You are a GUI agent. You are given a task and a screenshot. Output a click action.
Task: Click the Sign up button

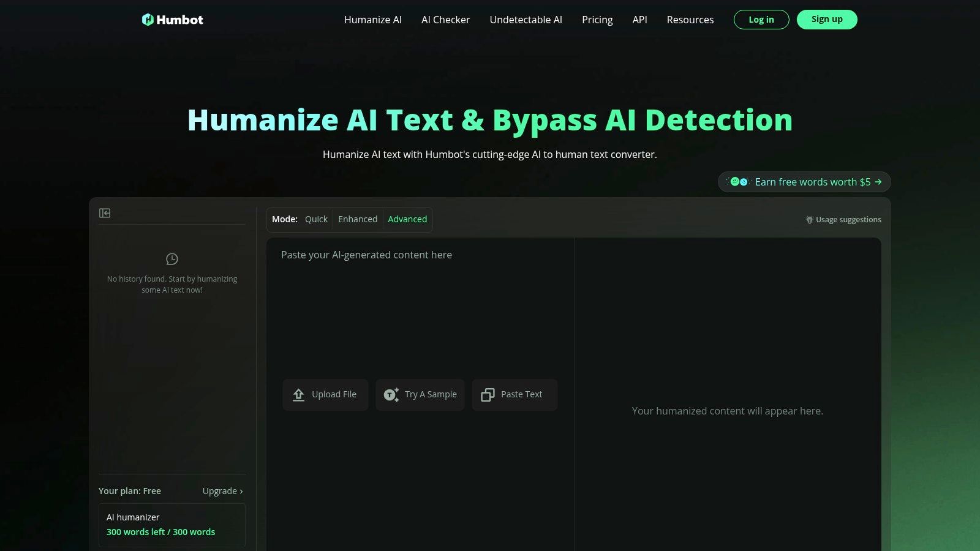click(827, 20)
